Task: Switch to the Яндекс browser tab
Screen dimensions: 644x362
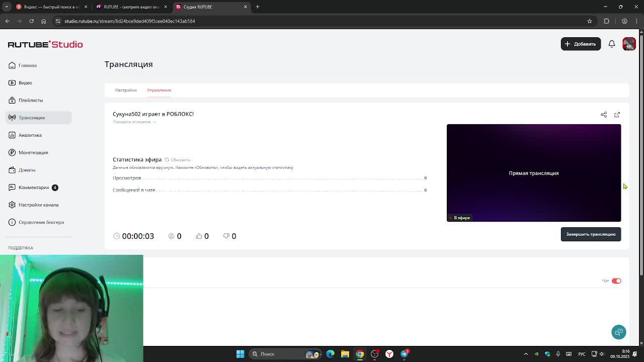Action: [x=52, y=7]
